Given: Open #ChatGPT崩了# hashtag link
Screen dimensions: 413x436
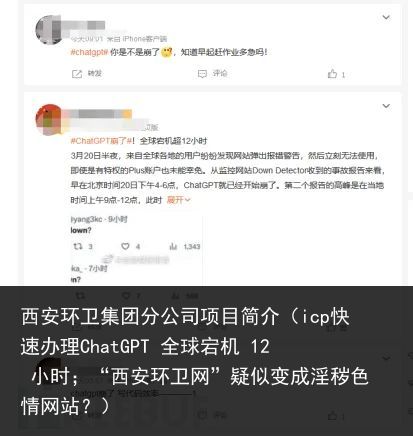Looking at the screenshot, I should point(101,141).
